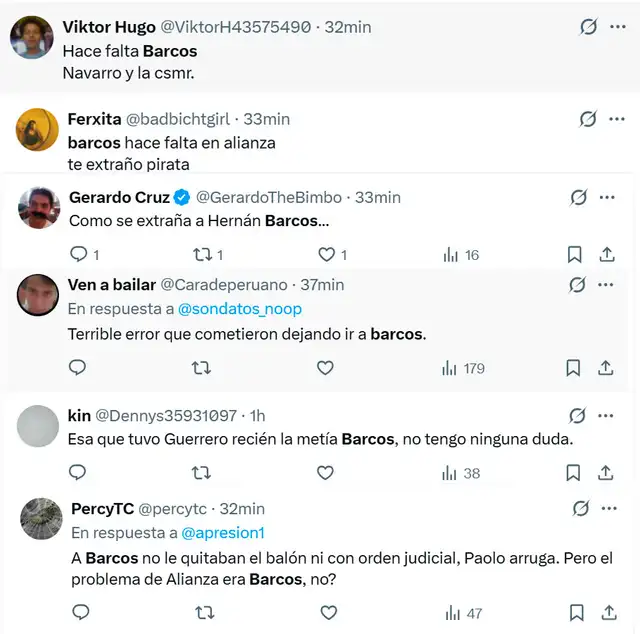Share kin's tweet about Guerrero
This screenshot has height=634, width=640.
tap(606, 473)
